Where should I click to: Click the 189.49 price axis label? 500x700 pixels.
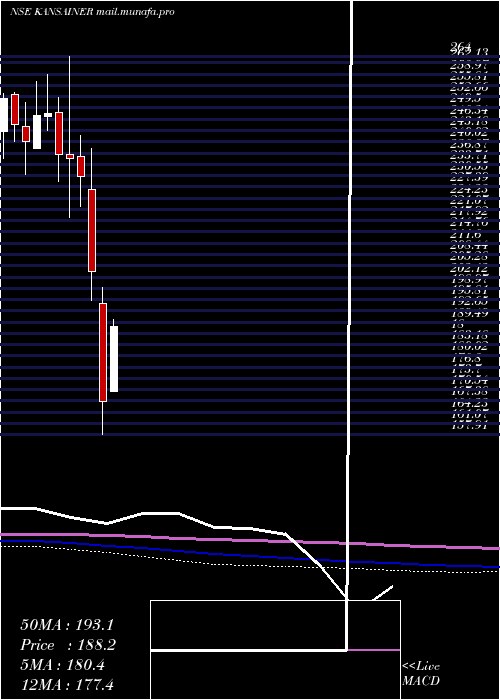click(x=468, y=313)
